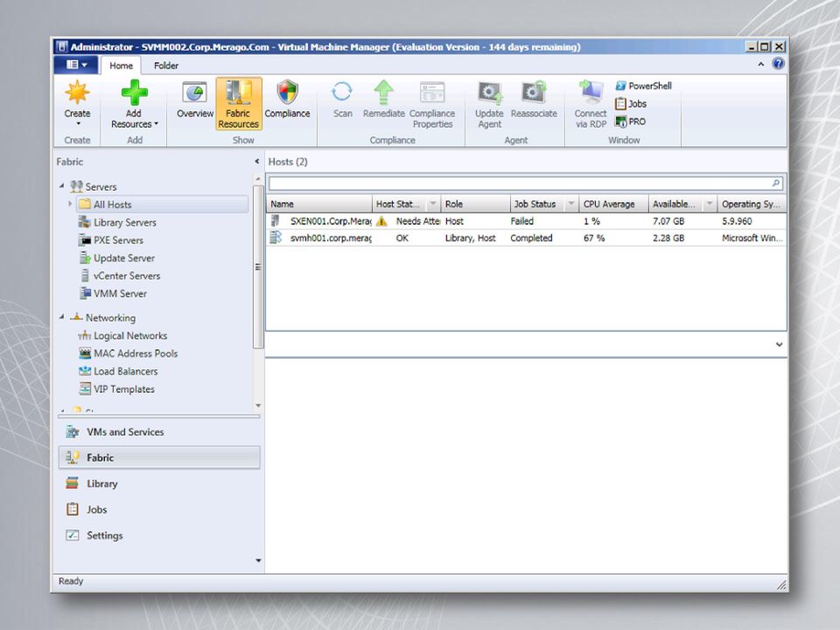Screen dimensions: 840x630
Task: Select VMM Server node
Action: coord(113,294)
